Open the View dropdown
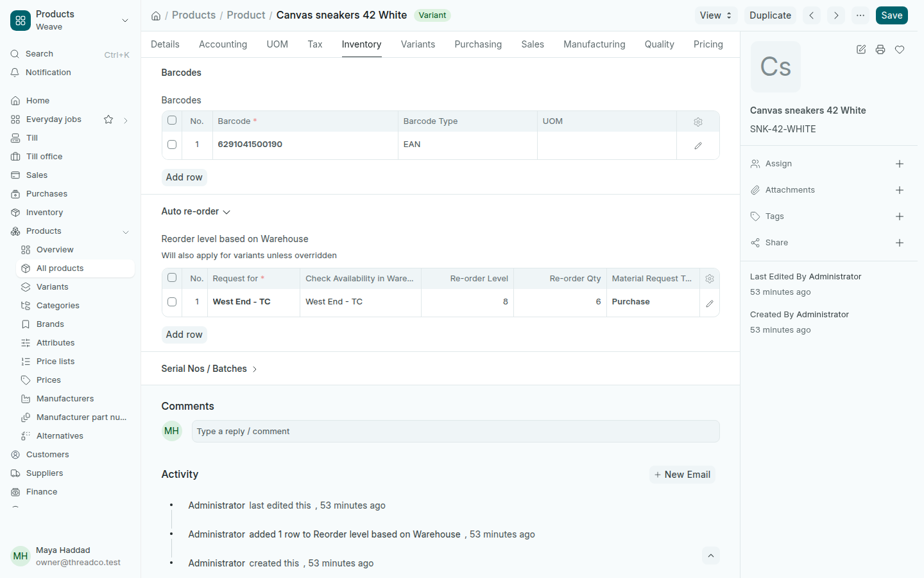Image resolution: width=924 pixels, height=578 pixels. click(x=716, y=15)
